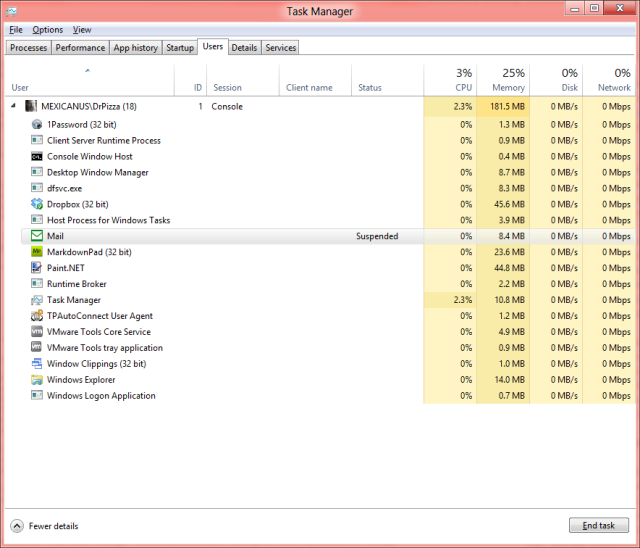Viewport: 640px width, 548px height.
Task: Select the Console Window Host name
Action: (89, 156)
